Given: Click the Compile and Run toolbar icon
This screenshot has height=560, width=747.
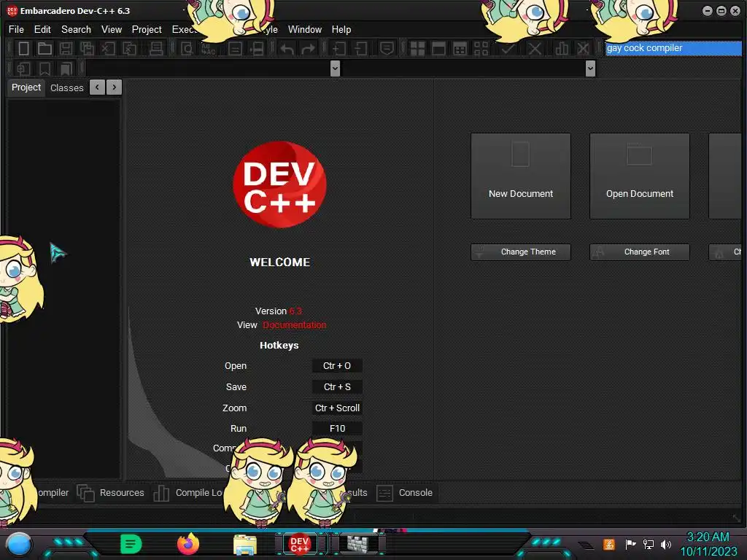Looking at the screenshot, I should pos(460,49).
